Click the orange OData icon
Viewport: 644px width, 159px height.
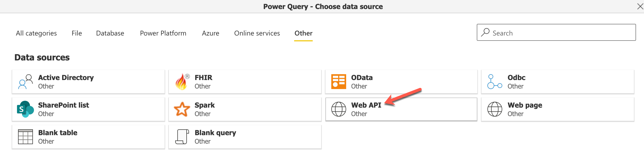pos(338,82)
